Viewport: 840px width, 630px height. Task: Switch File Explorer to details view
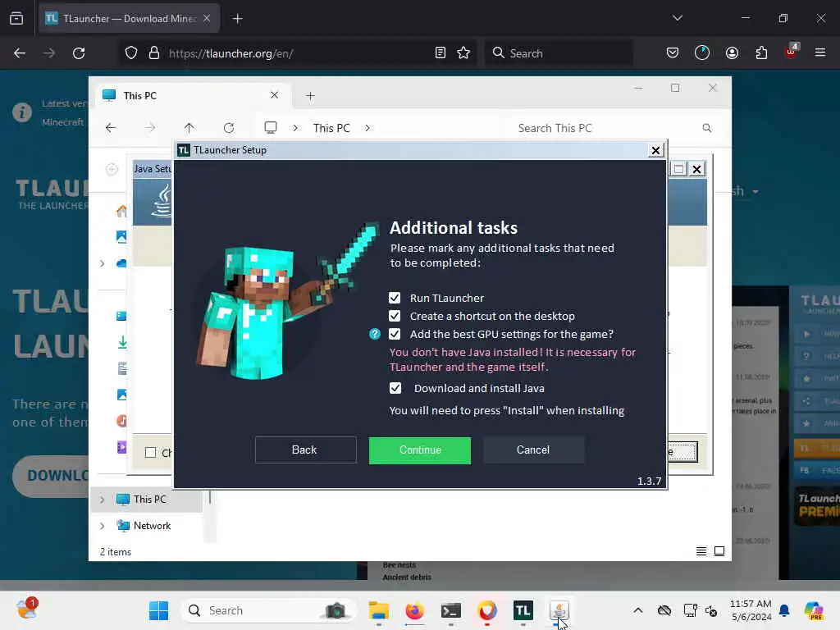pos(701,551)
